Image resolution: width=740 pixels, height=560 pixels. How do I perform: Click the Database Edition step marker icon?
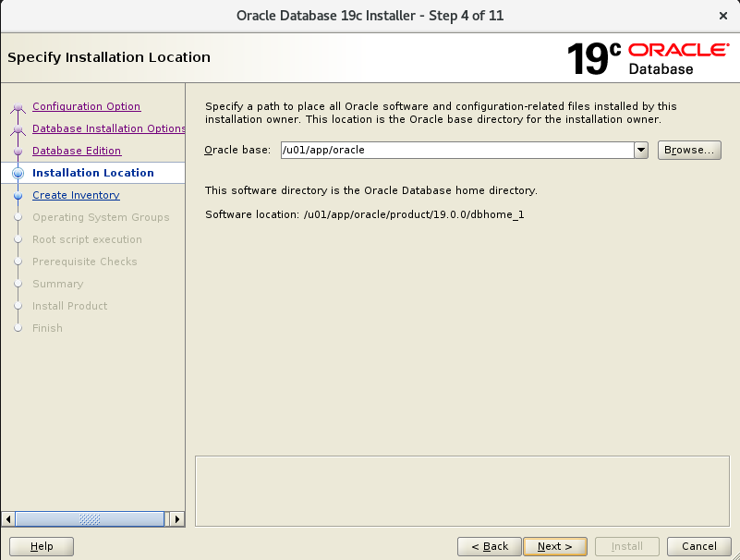(18, 152)
